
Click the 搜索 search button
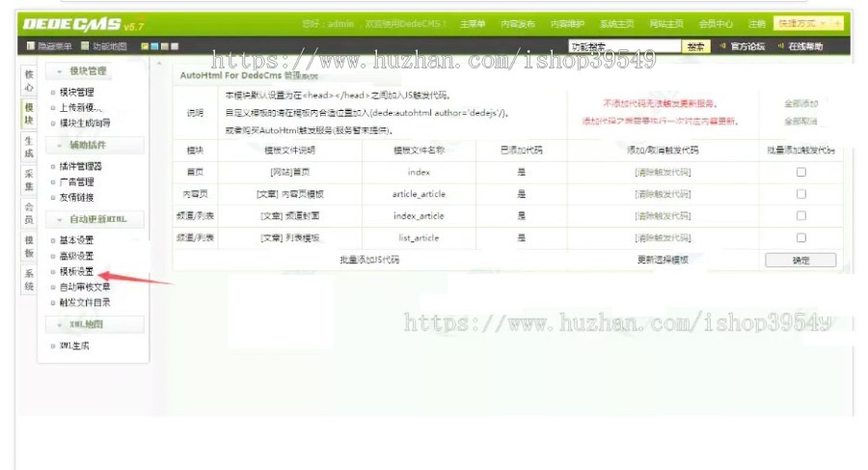pyautogui.click(x=695, y=46)
